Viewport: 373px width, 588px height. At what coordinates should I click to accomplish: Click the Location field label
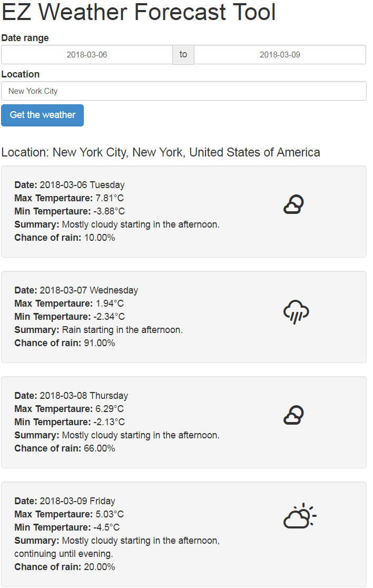(21, 74)
